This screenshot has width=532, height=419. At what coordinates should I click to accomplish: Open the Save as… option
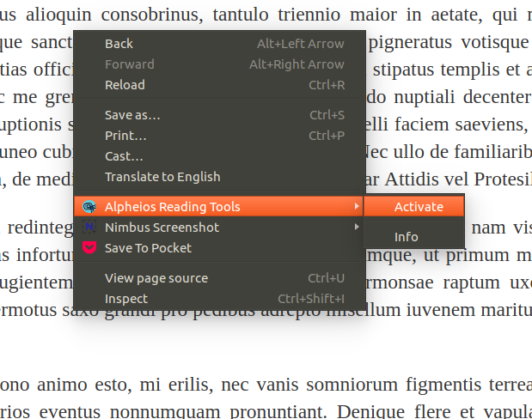pos(220,115)
